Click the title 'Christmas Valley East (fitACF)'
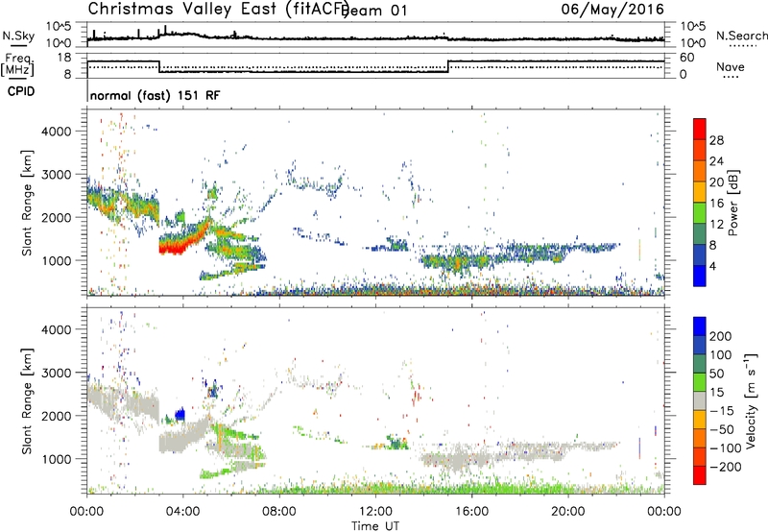The image size is (768, 532). [219, 9]
